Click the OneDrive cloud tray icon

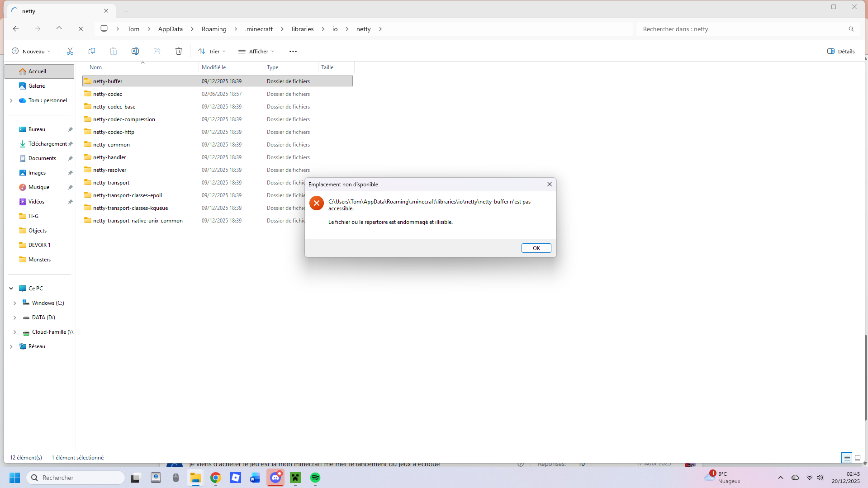click(x=795, y=478)
